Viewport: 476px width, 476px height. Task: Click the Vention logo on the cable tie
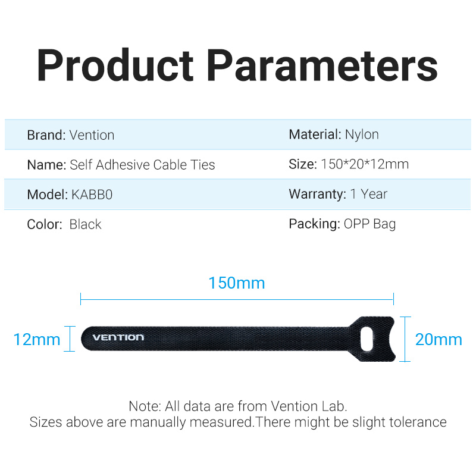click(x=118, y=337)
